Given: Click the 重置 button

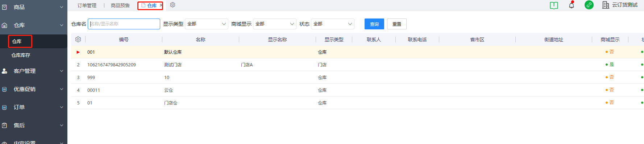Looking at the screenshot, I should tap(397, 24).
